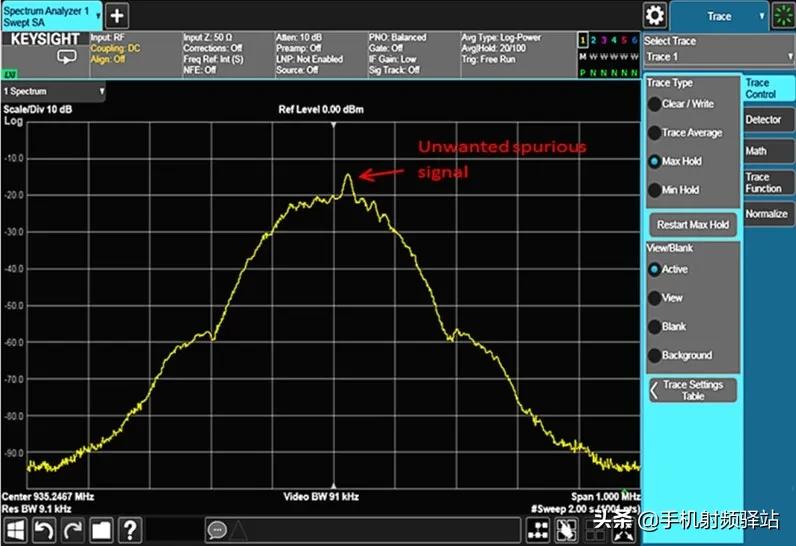This screenshot has width=796, height=546.
Task: Open the Help question mark icon
Action: [x=129, y=530]
